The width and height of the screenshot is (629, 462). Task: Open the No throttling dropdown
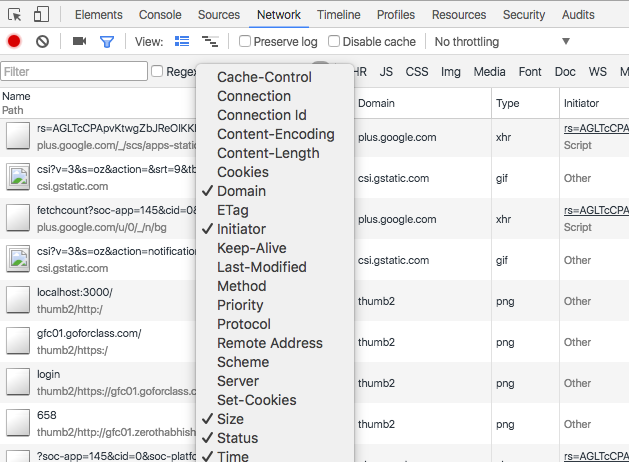click(501, 41)
